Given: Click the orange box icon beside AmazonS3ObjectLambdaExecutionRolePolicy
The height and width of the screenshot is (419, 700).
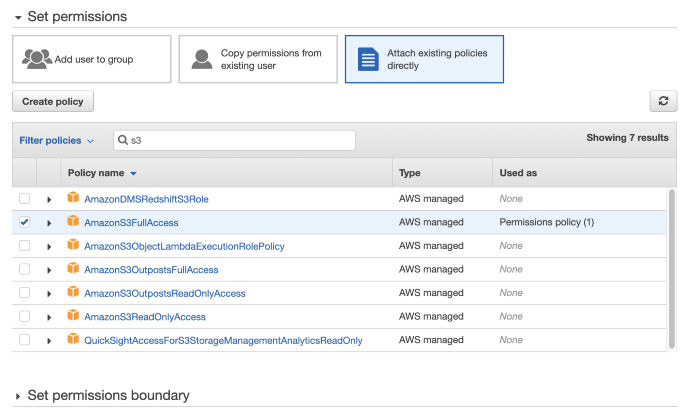Looking at the screenshot, I should pyautogui.click(x=73, y=245).
